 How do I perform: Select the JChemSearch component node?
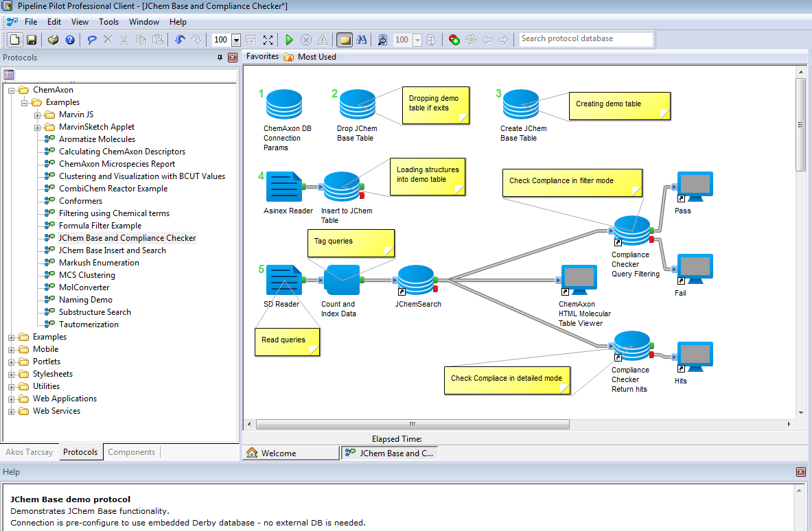[417, 281]
